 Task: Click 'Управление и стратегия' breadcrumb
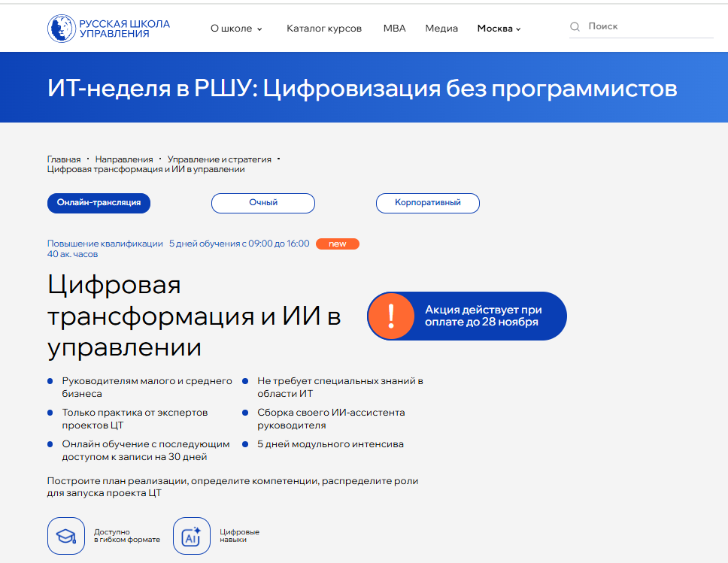pos(220,159)
